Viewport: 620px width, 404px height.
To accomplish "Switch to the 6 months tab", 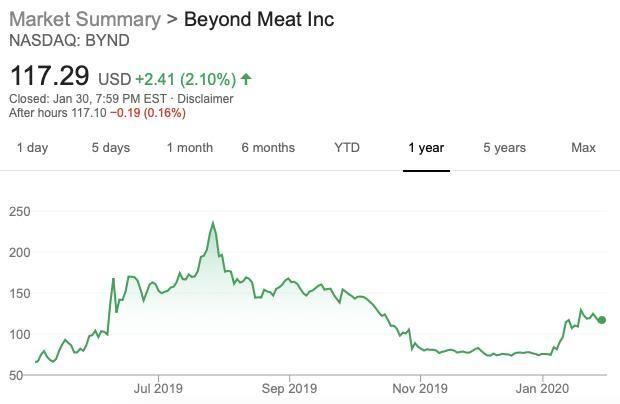I will (x=268, y=148).
